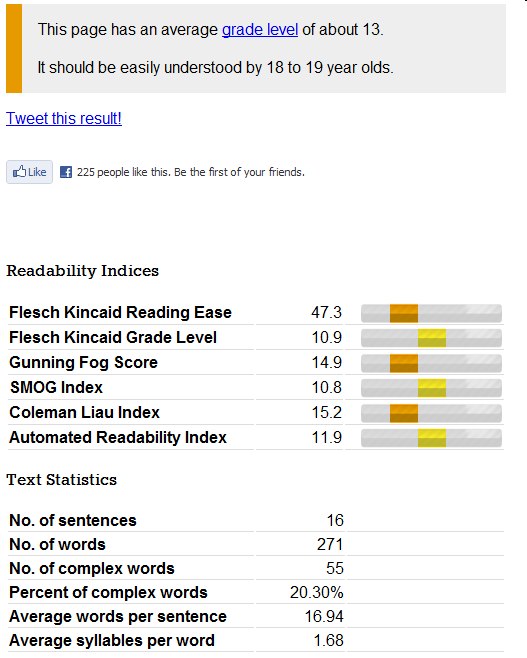Select the Gunning Fog Score value 14.9
Image resolution: width=527 pixels, height=658 pixels.
coord(326,363)
